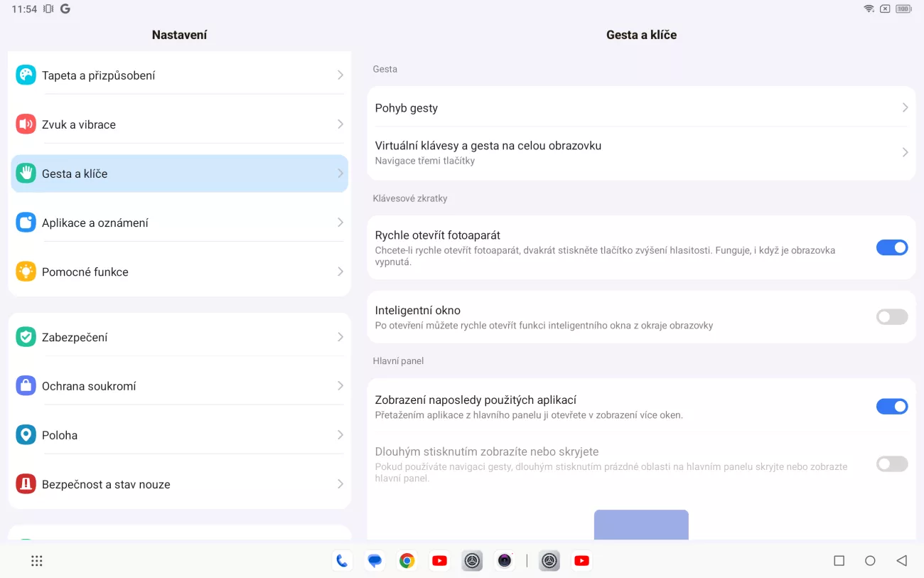Open recent apps with the square button

click(839, 561)
